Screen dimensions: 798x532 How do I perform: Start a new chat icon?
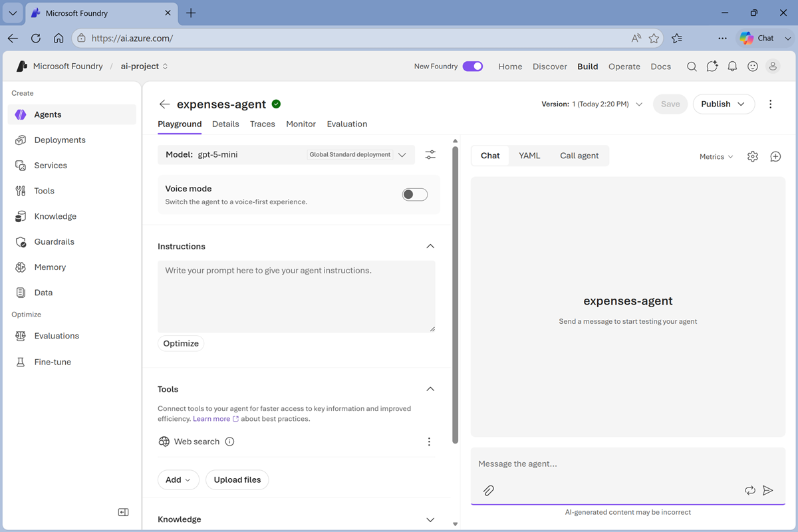click(x=775, y=156)
